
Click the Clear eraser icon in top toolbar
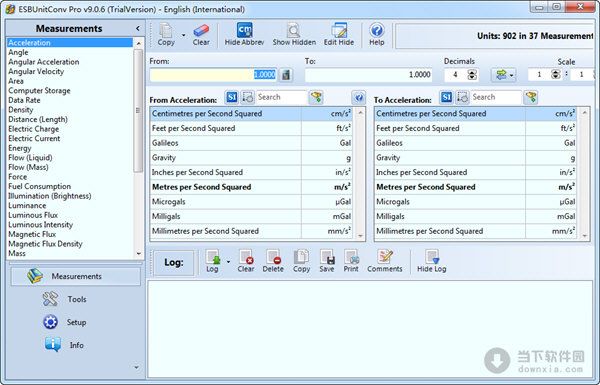coord(201,34)
